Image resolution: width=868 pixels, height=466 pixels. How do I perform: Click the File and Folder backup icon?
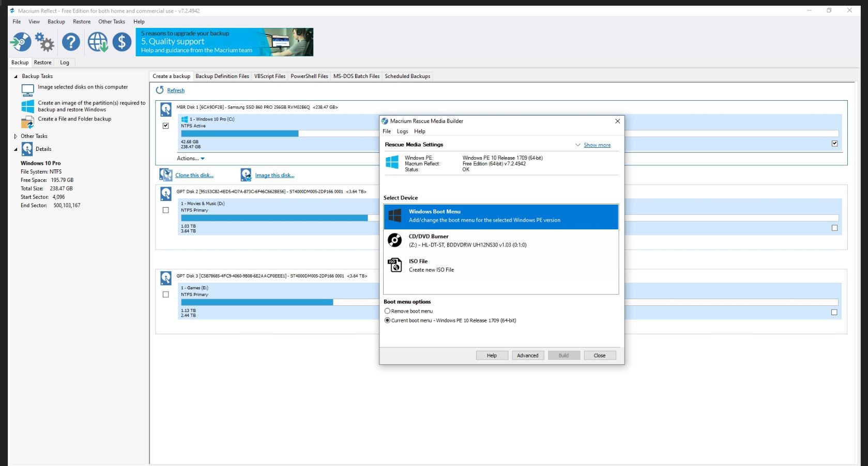pos(27,122)
